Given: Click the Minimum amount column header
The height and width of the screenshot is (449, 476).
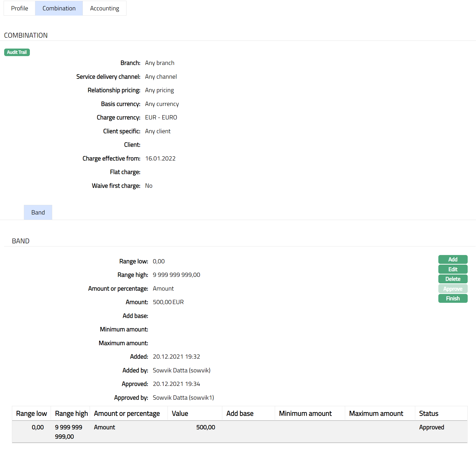Looking at the screenshot, I should click(x=305, y=413).
